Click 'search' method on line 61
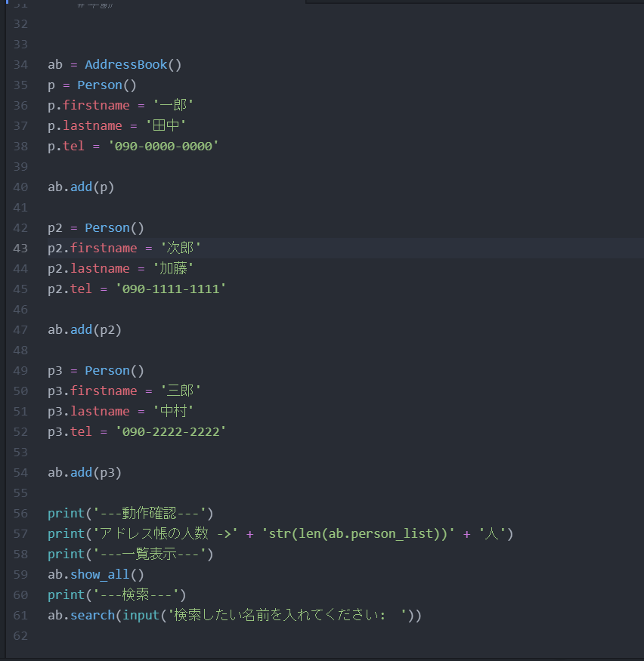The image size is (644, 661). tap(92, 615)
